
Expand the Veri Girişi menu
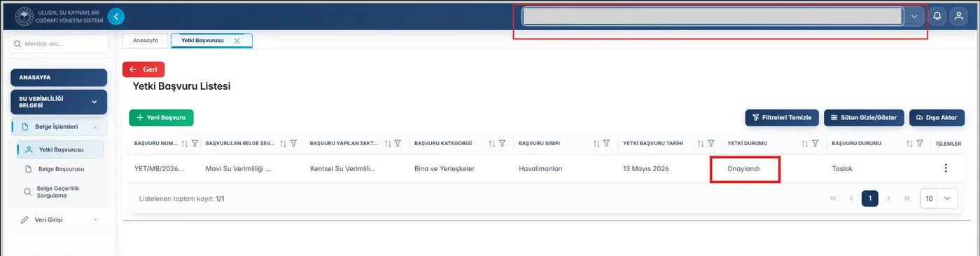[x=59, y=220]
